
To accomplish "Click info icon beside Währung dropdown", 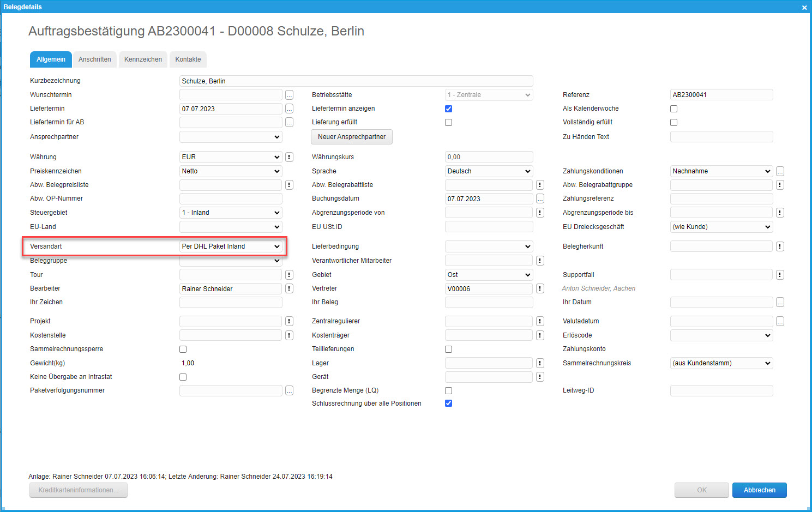I will [x=289, y=157].
